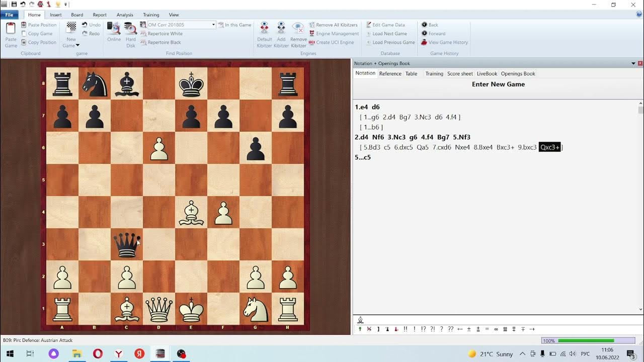
Task: Switch to the Board ribbon tab
Action: 77,15
